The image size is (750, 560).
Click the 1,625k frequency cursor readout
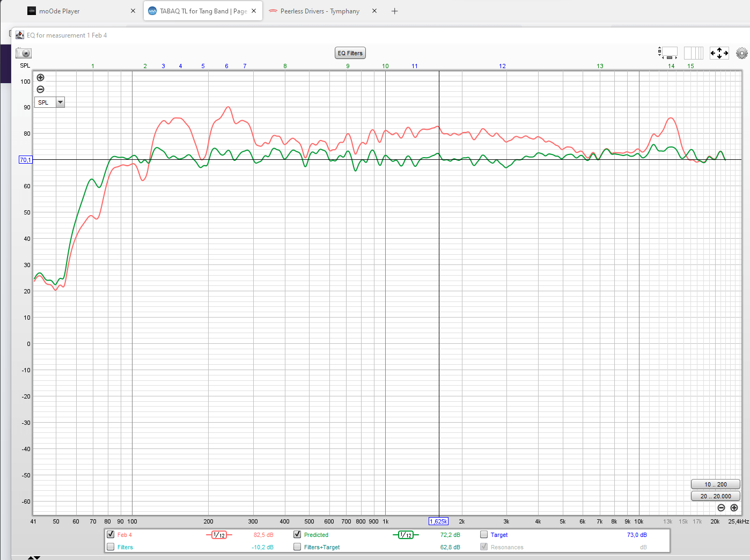pyautogui.click(x=438, y=521)
